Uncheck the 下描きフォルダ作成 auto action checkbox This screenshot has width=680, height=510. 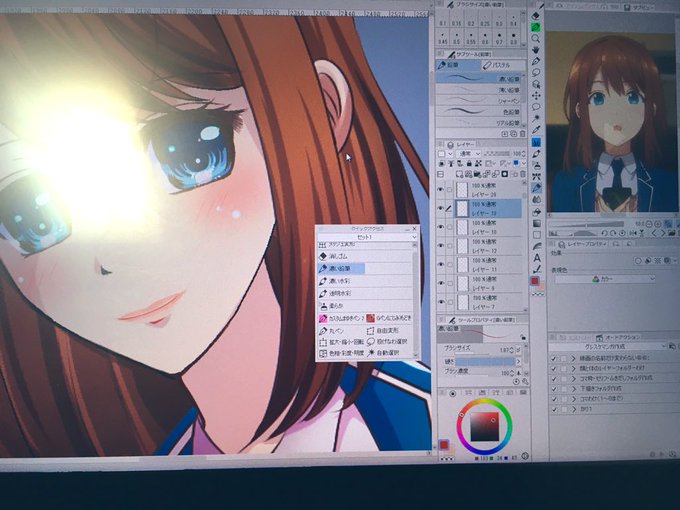click(x=554, y=389)
